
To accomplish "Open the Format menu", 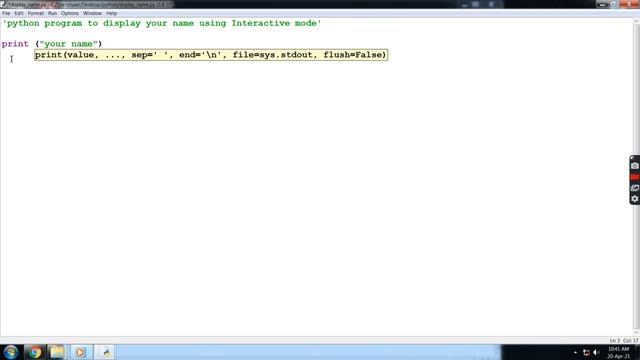I will tap(36, 13).
